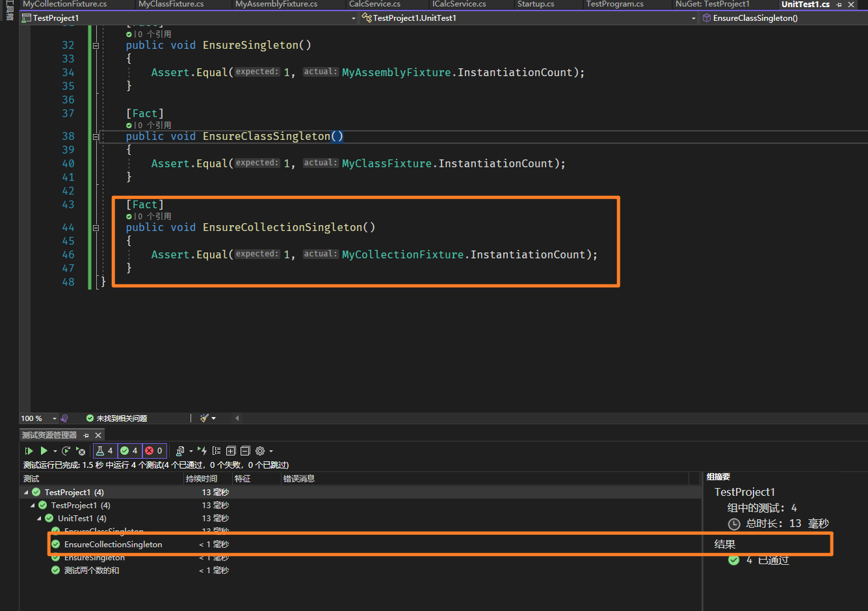Switch to the Startup.cs tab
868x611 pixels.
pos(536,4)
